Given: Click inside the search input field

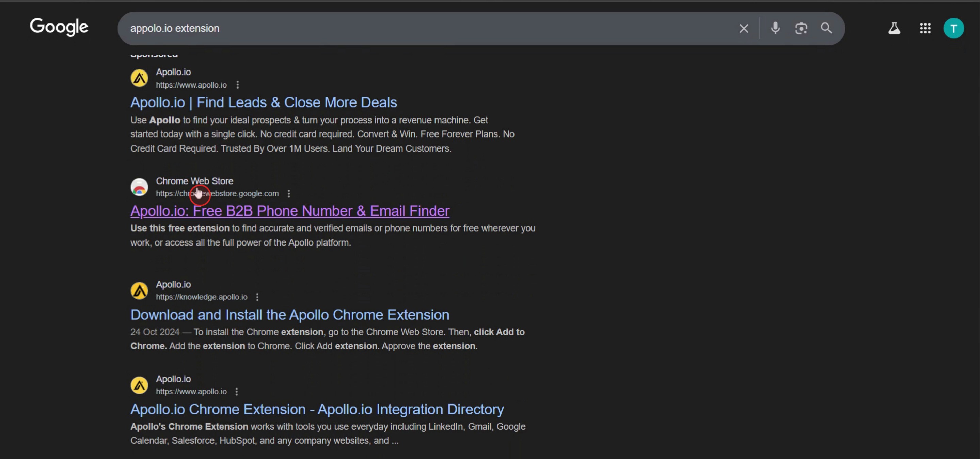Looking at the screenshot, I should [x=418, y=29].
